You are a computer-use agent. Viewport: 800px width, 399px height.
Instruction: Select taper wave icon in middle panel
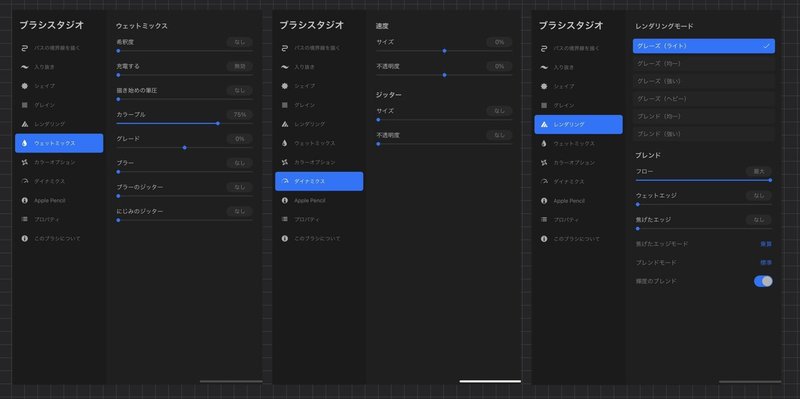click(x=285, y=67)
